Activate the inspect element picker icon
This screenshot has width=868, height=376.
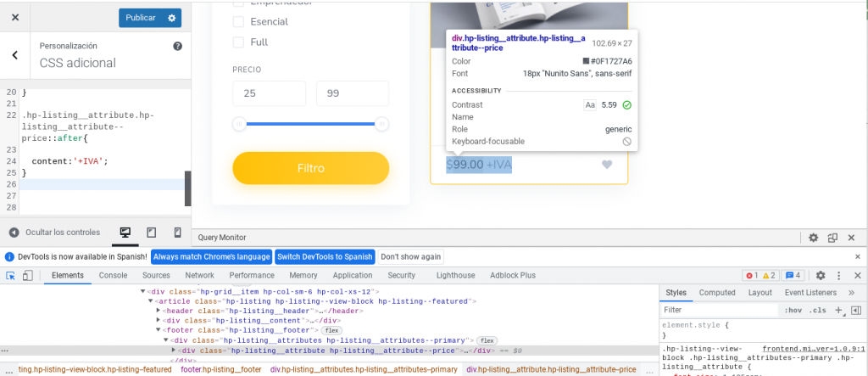[10, 276]
